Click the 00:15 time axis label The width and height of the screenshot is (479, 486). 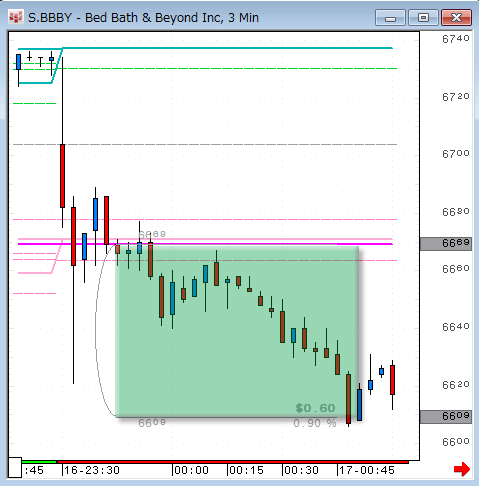[x=246, y=470]
